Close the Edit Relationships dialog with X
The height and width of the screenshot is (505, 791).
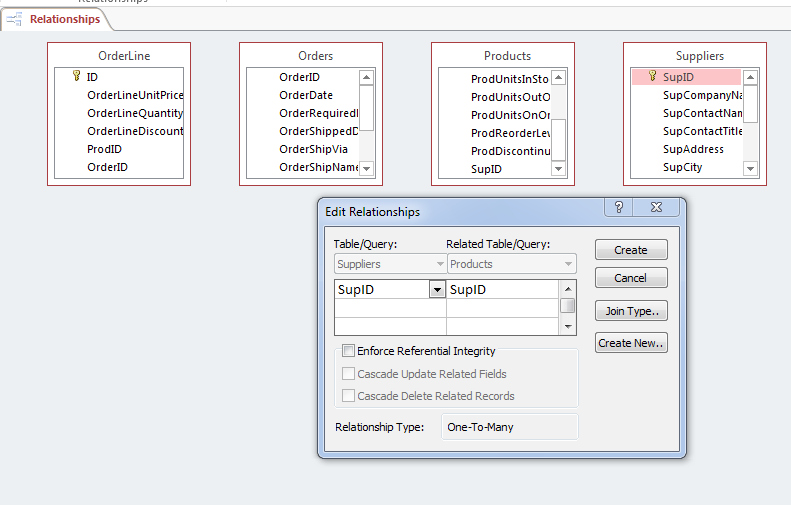(x=656, y=207)
